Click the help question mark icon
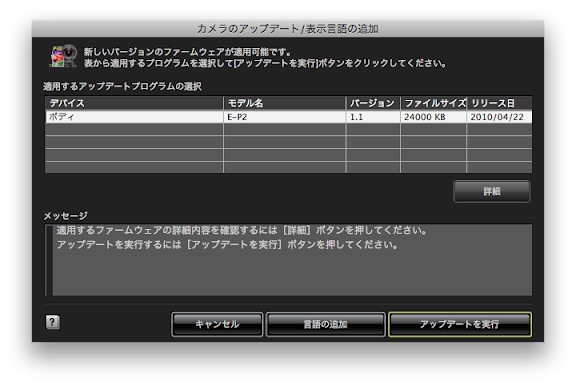Screen dimensions: 576x386 point(53,322)
